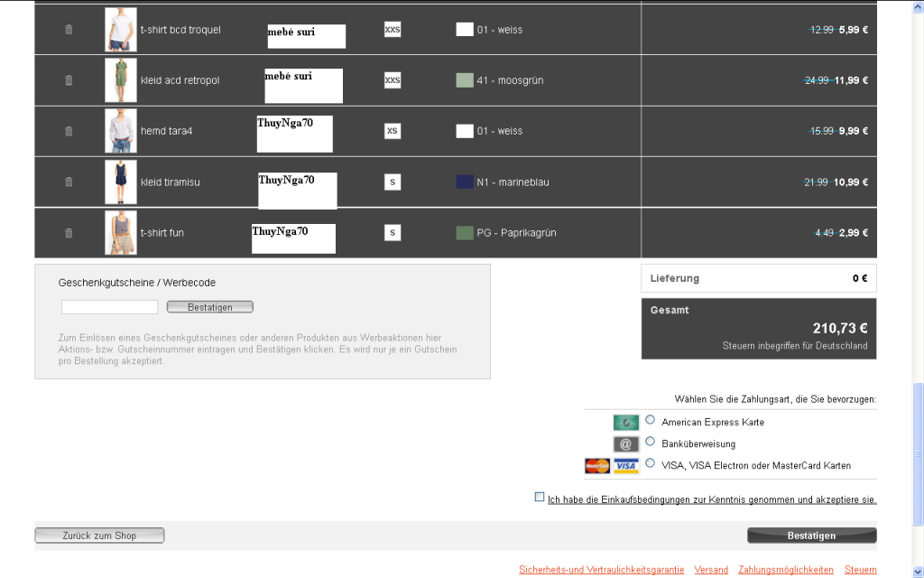The image size is (924, 578).
Task: Click the MasterCard logo icon
Action: click(x=597, y=466)
